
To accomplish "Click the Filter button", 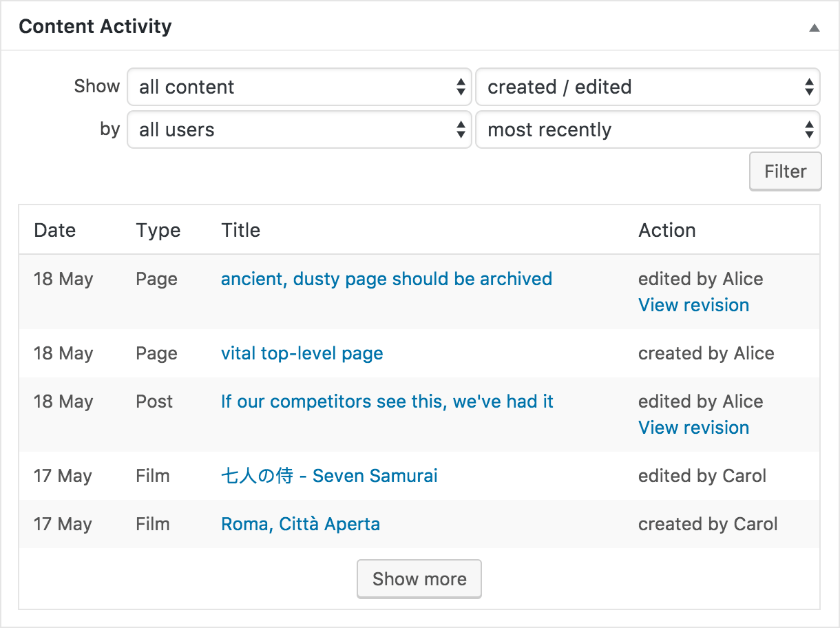I will [785, 171].
